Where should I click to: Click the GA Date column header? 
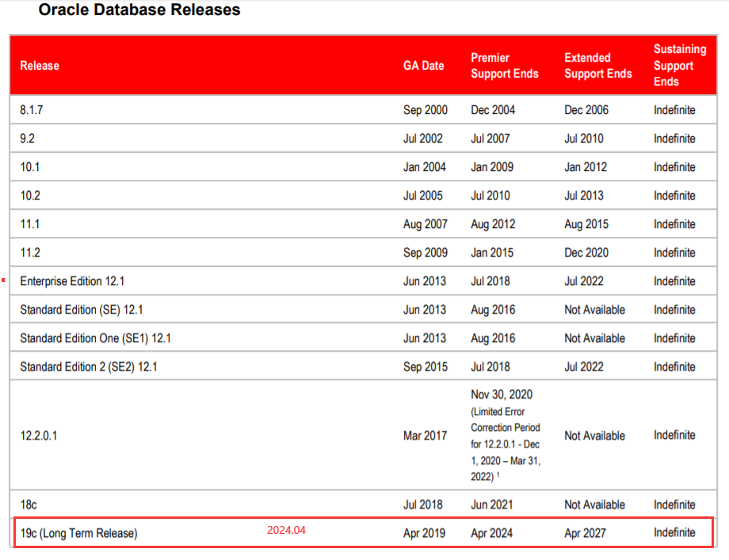pyautogui.click(x=423, y=66)
